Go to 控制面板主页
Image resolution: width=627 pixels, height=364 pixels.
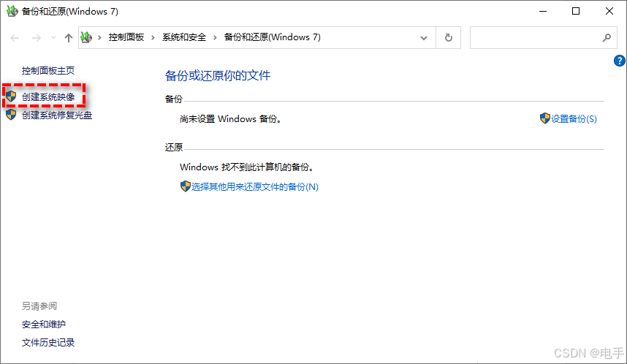pos(48,71)
